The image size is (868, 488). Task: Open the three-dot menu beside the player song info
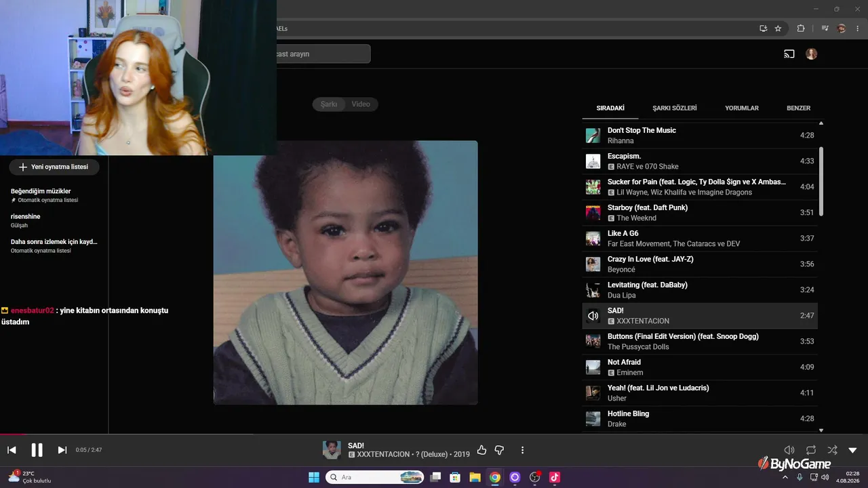tap(522, 450)
